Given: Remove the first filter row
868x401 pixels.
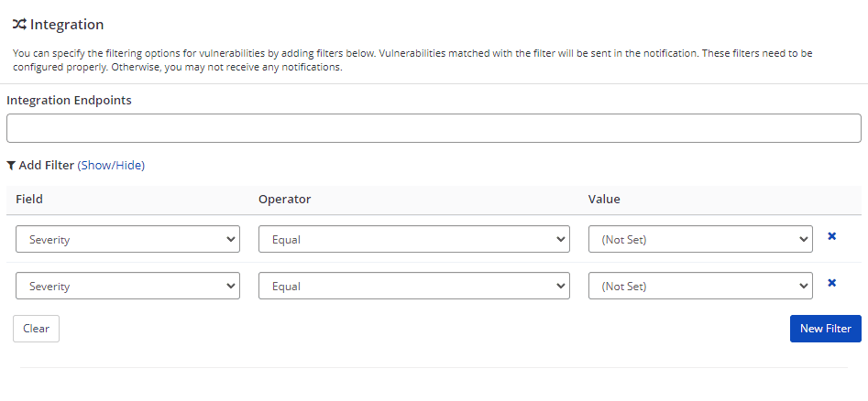Looking at the screenshot, I should click(x=831, y=236).
